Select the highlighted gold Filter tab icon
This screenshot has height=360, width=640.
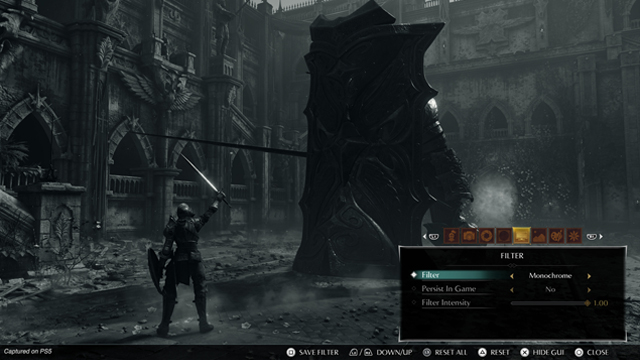(522, 236)
